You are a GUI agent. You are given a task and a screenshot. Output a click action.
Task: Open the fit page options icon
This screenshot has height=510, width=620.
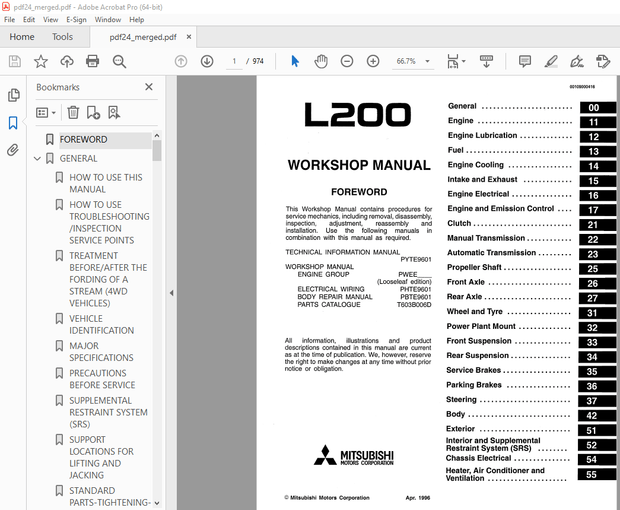tap(456, 61)
